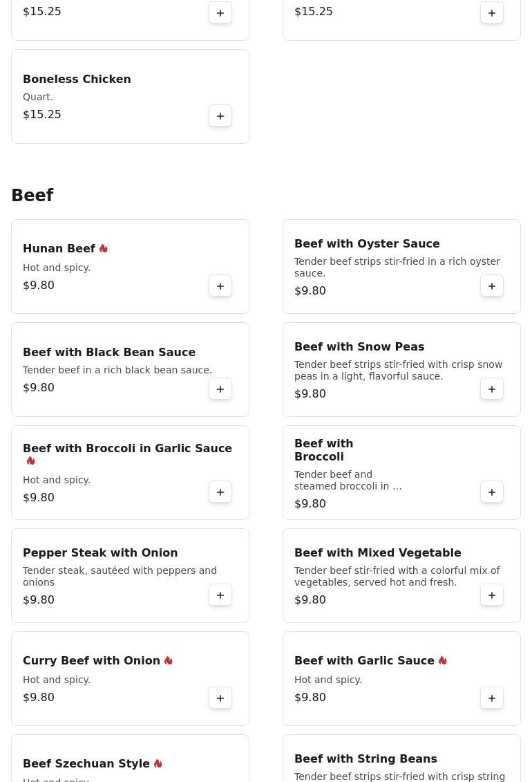
Task: Click the Beef section heading
Action: pos(32,196)
